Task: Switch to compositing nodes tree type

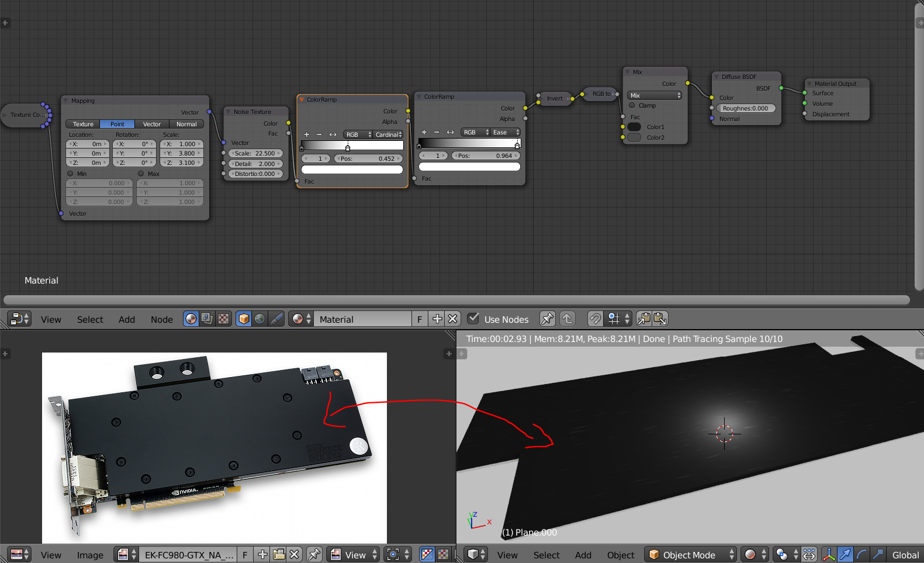Action: coord(207,319)
